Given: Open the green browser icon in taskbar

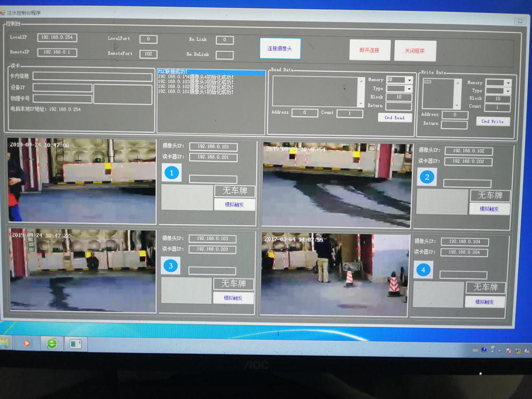Looking at the screenshot, I should 52,344.
